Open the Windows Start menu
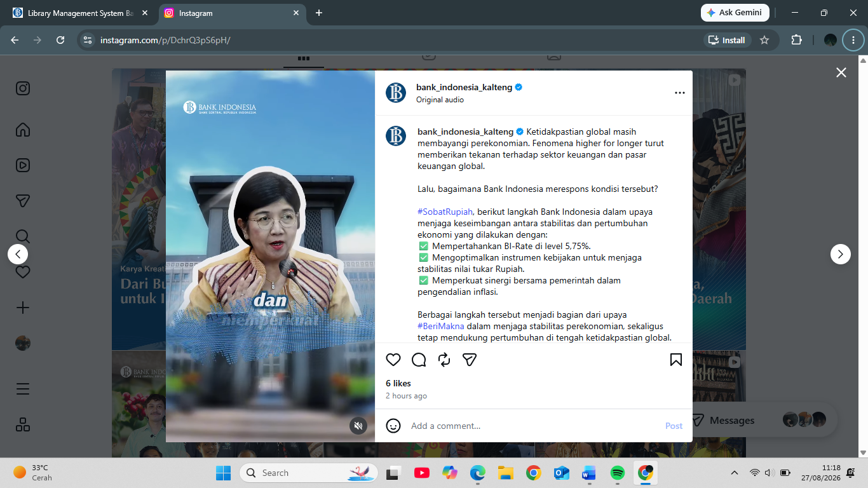This screenshot has height=488, width=868. (x=224, y=473)
